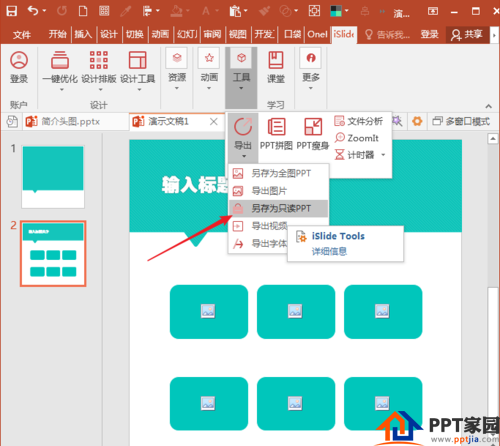Viewport: 500px width, 446px height.
Task: Open the 计时器 timer dropdown arrow
Action: pos(383,155)
